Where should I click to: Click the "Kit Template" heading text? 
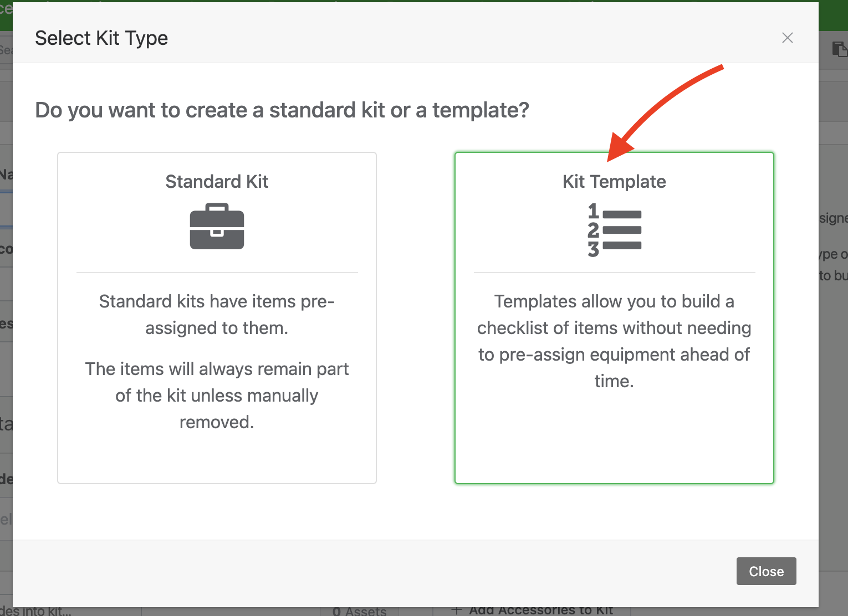click(614, 182)
